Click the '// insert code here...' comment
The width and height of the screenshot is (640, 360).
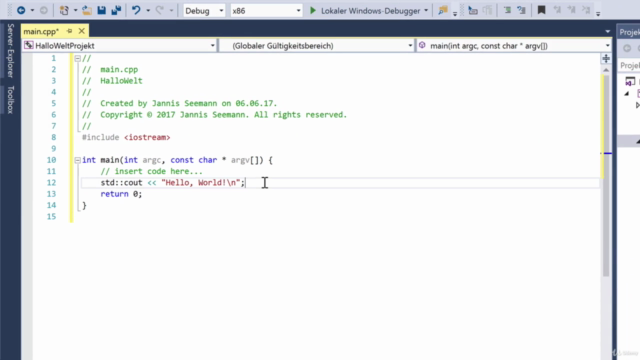point(151,171)
